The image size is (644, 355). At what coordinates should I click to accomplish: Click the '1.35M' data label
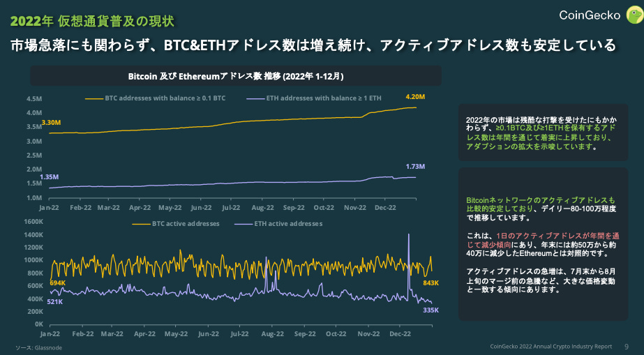[49, 177]
